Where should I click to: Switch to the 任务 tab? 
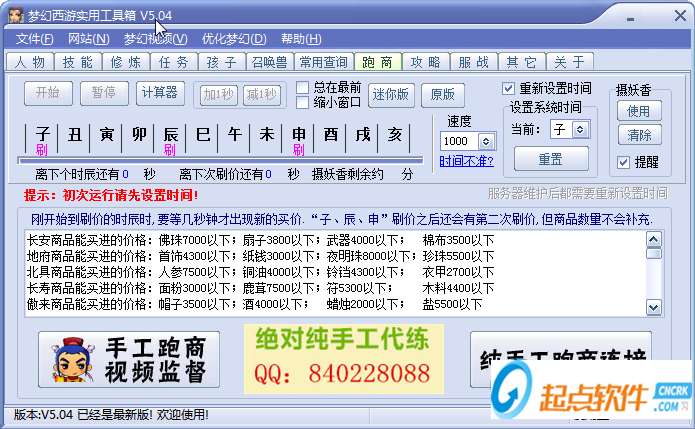pos(174,62)
